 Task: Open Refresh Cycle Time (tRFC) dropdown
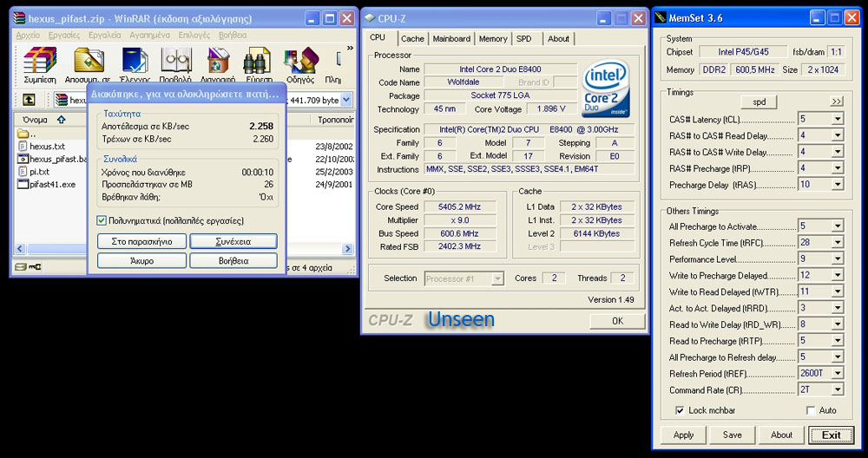pyautogui.click(x=838, y=242)
